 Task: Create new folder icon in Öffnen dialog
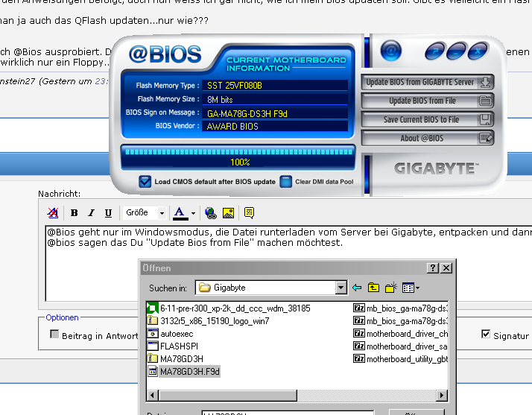click(x=391, y=288)
